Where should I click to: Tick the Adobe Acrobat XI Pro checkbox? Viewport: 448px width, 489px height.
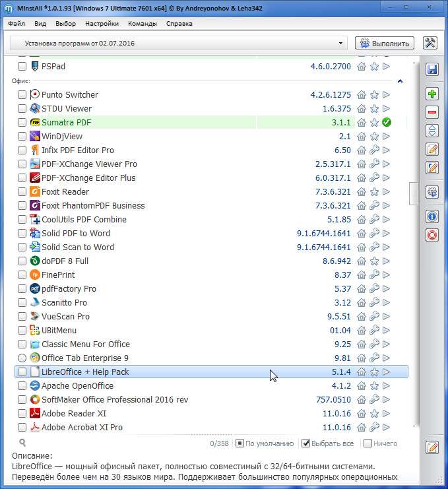[x=22, y=427]
